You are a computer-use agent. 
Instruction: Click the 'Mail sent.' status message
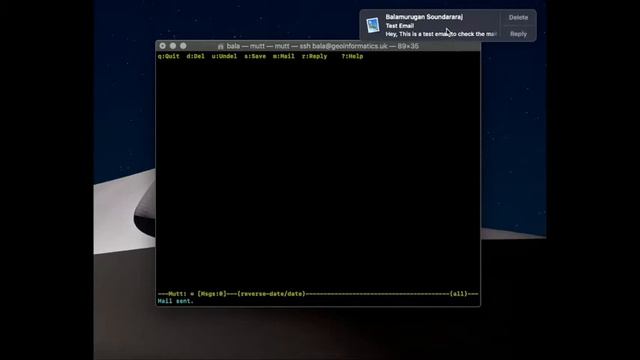tap(176, 301)
